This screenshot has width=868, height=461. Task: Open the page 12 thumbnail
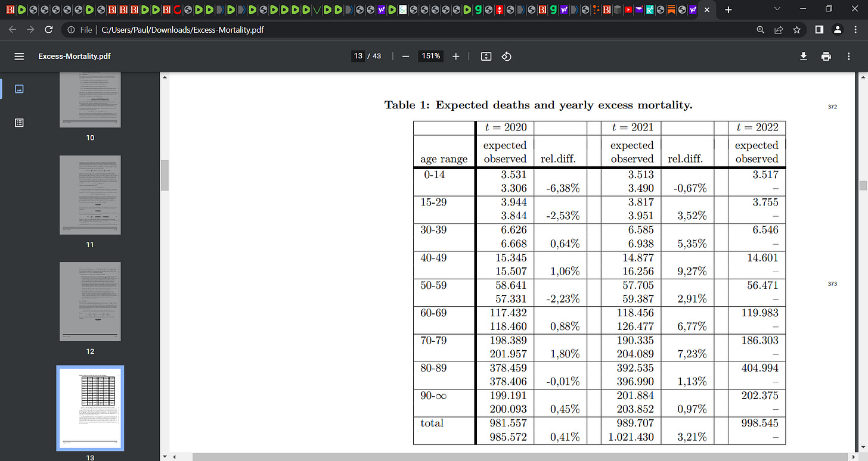click(90, 301)
